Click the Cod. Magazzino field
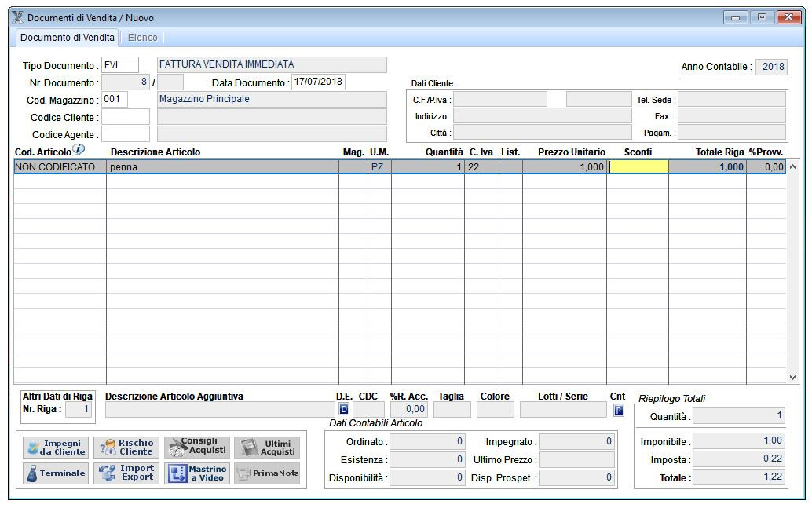 tap(115, 100)
